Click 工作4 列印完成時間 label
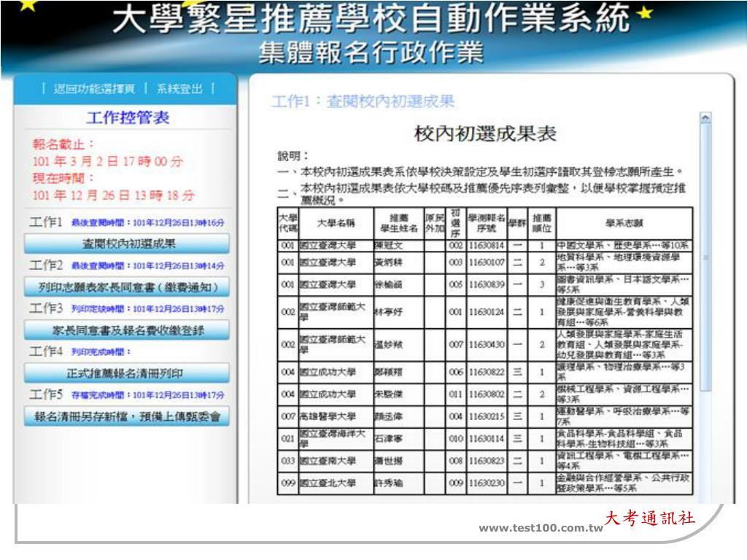Screen dimensions: 747x560 click(101, 352)
